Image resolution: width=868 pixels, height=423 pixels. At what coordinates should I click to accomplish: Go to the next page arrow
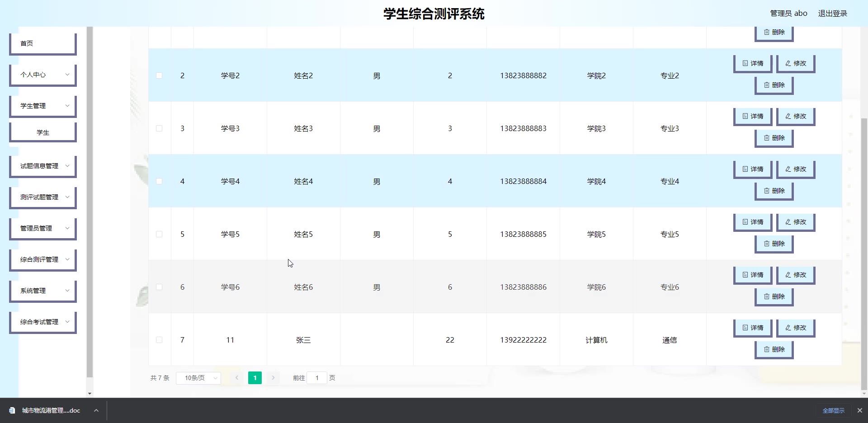[273, 378]
